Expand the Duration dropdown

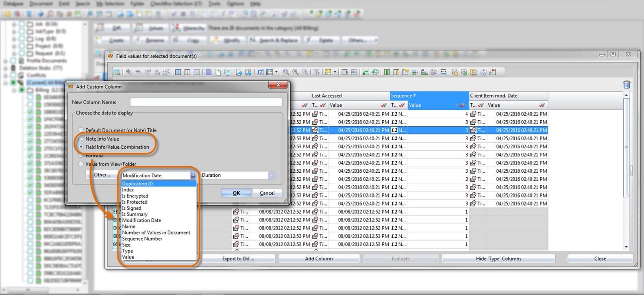(x=271, y=175)
